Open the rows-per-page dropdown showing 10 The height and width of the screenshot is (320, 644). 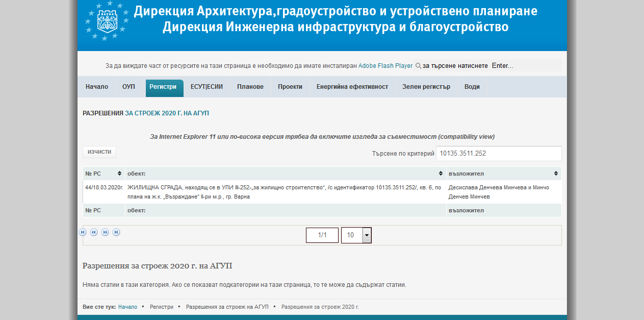click(367, 235)
